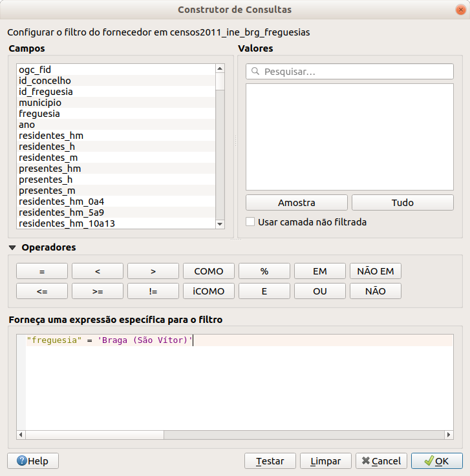Viewport: 470px width, 476px height.
Task: Select the freguesia field
Action: pyautogui.click(x=39, y=113)
